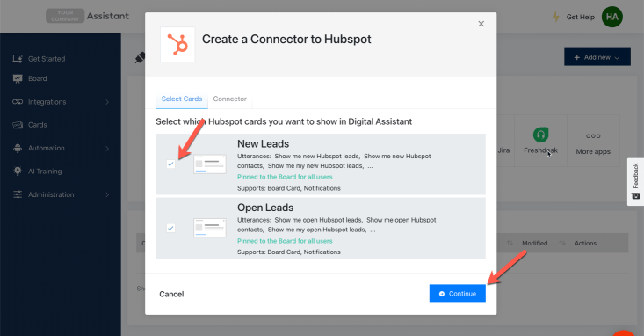The image size is (644, 336).
Task: Open Get Started icon in sidebar
Action: click(x=18, y=59)
